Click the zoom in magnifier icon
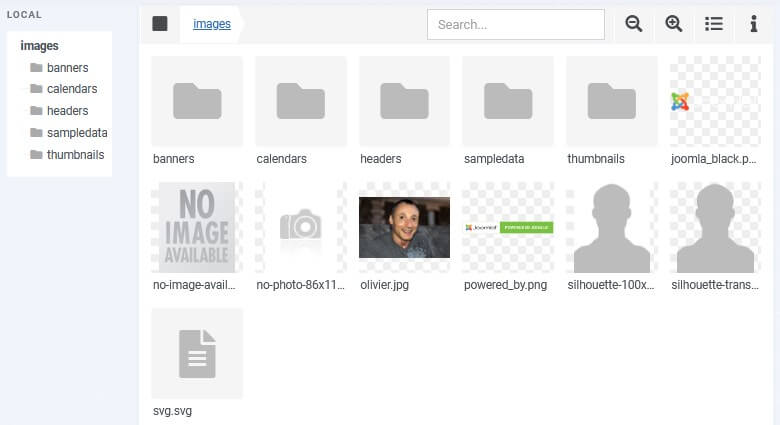Screen dimensions: 780x425 [x=673, y=24]
